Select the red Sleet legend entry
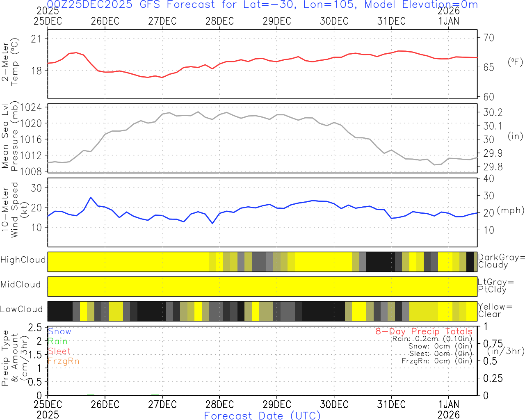The width and height of the screenshot is (525, 420). pos(59,351)
